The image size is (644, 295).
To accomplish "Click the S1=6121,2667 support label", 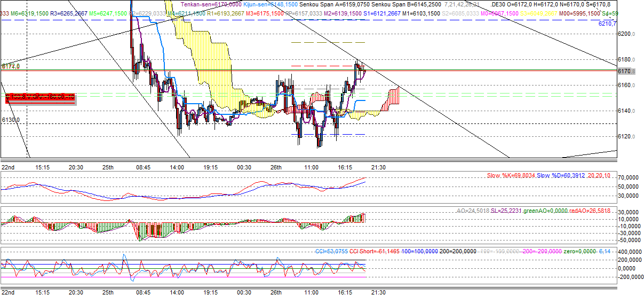I will coord(382,13).
